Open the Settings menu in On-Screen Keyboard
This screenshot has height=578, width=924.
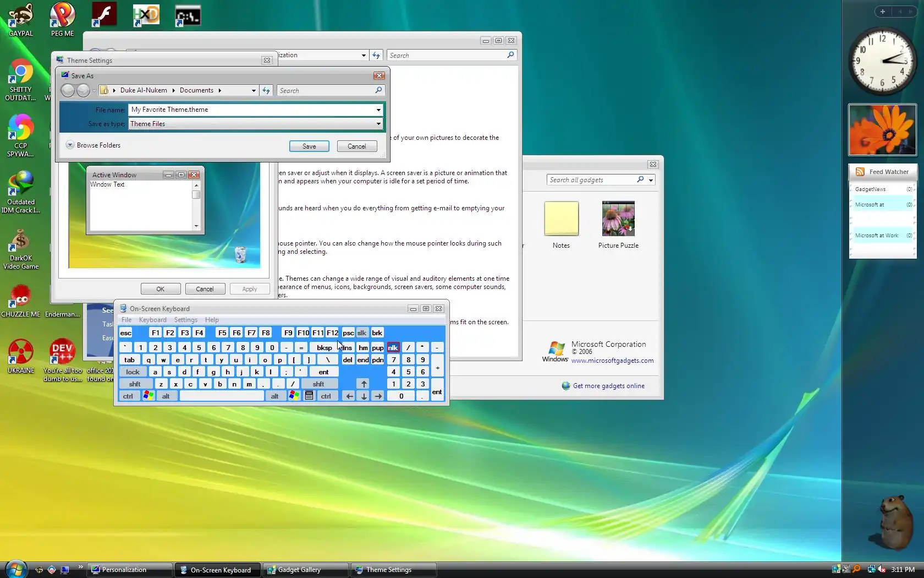[x=186, y=320]
